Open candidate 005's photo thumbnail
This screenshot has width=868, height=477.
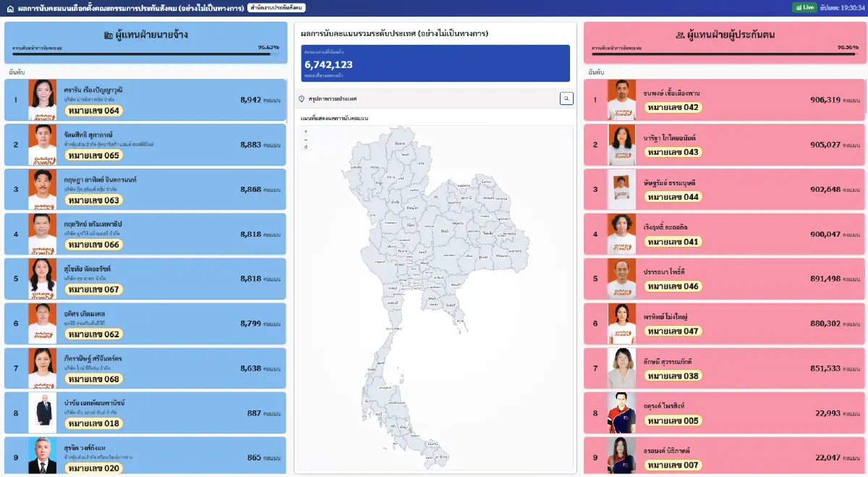tap(621, 413)
